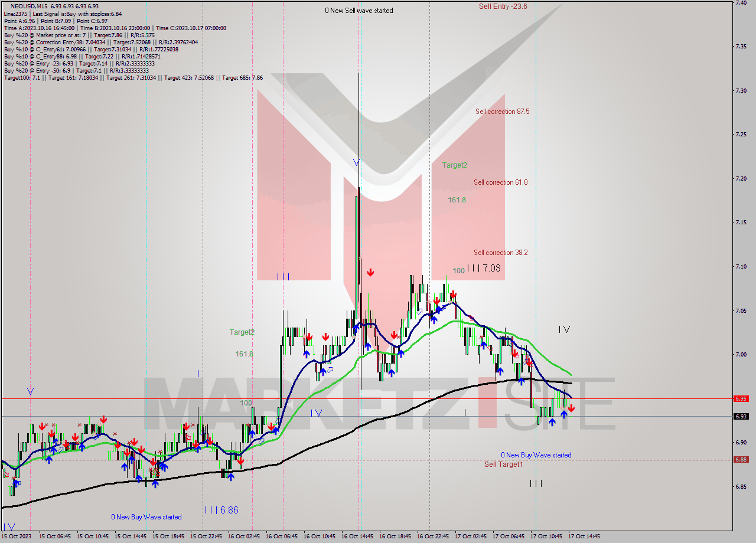Click the '16 Oct 10:45' time label

coord(320,537)
